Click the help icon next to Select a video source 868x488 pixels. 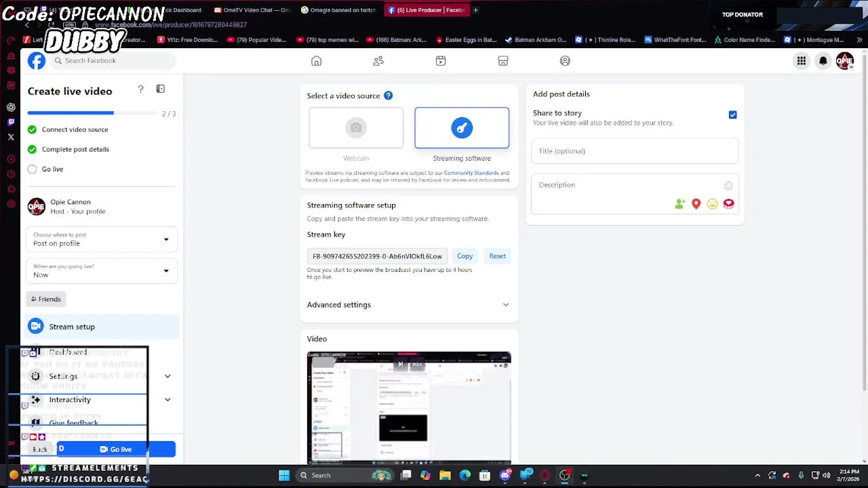(388, 96)
